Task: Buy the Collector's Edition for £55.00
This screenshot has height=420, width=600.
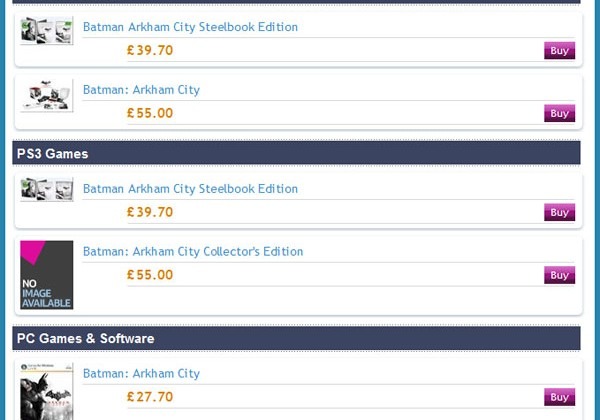Action: (559, 275)
